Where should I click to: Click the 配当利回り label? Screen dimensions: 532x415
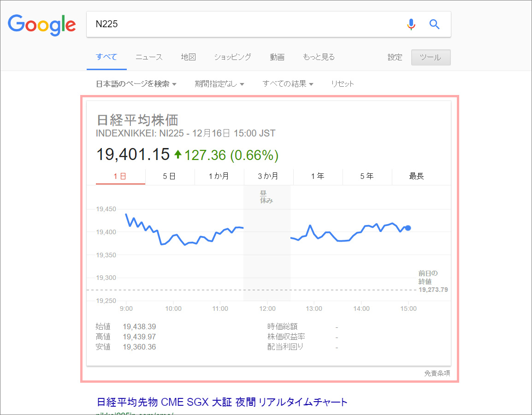click(285, 347)
